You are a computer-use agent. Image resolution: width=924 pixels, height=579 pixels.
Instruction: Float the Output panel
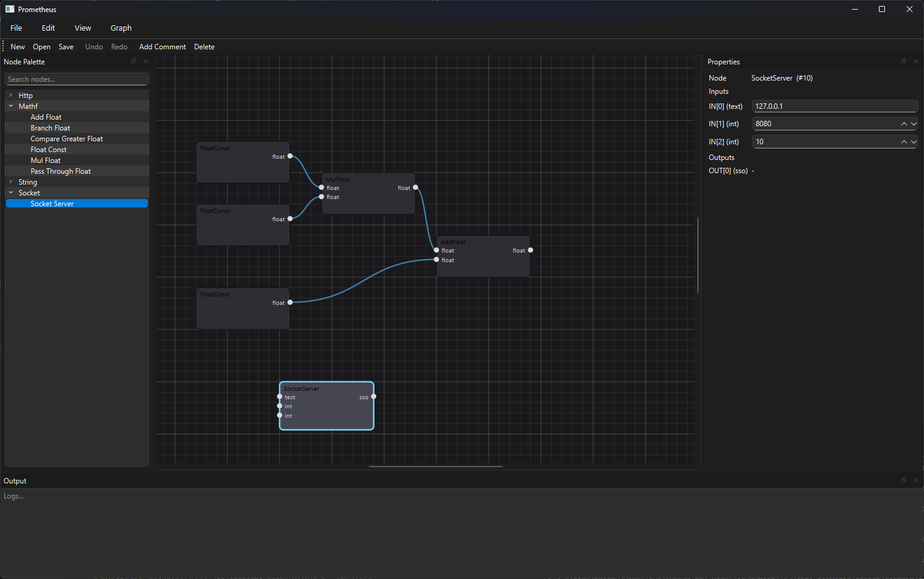pyautogui.click(x=904, y=480)
